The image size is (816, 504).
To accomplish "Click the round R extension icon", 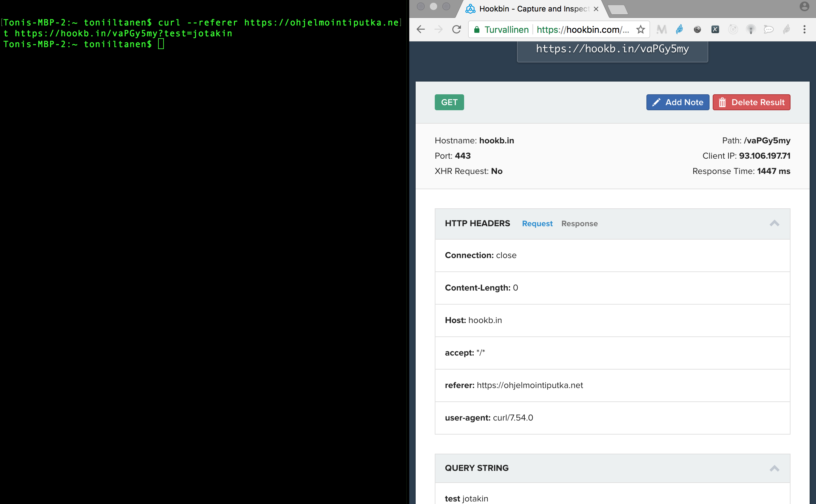I will pos(697,30).
